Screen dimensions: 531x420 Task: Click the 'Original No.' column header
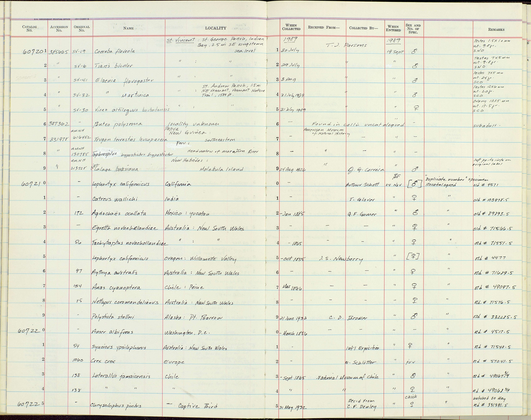pos(82,29)
